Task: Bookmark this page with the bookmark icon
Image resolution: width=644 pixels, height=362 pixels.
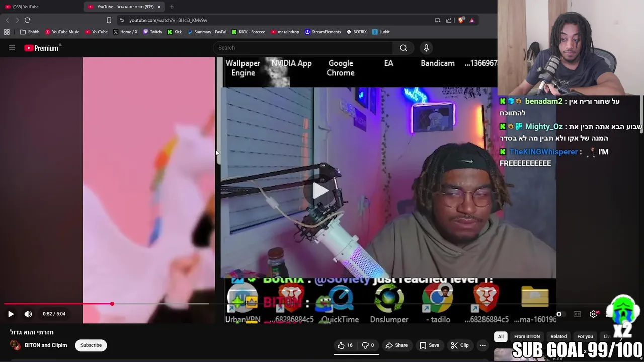Action: point(109,20)
